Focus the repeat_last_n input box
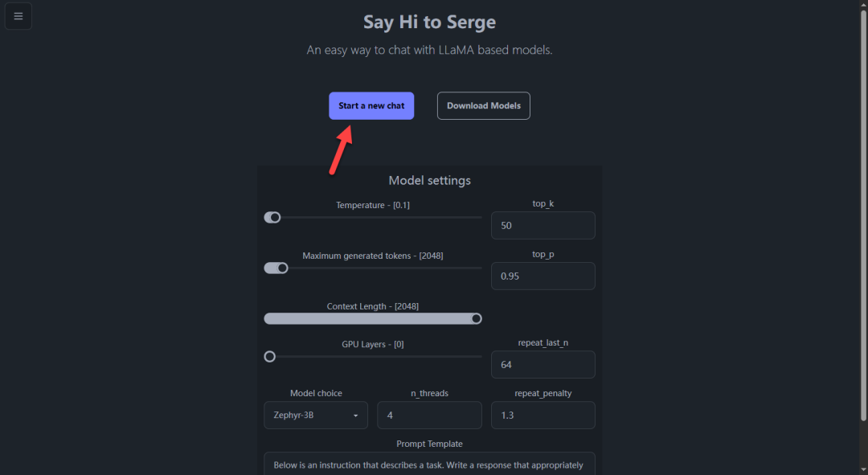 [x=543, y=365]
